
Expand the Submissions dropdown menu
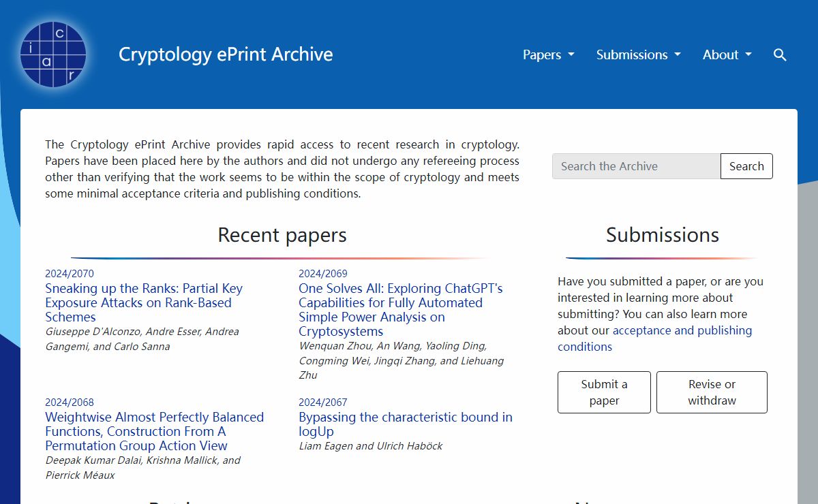tap(638, 55)
